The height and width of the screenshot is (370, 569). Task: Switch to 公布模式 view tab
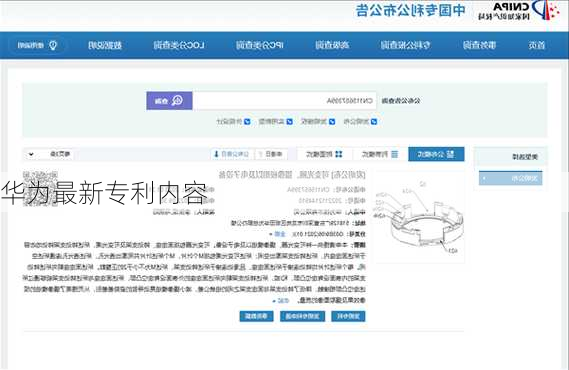coord(436,154)
